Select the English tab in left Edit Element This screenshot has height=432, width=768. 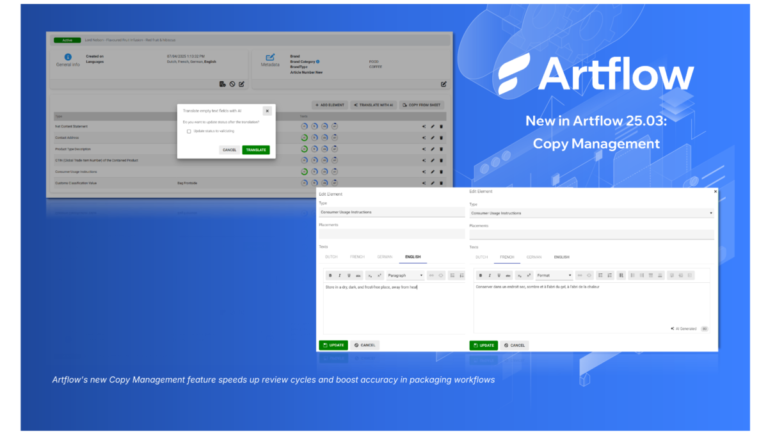[x=413, y=257]
